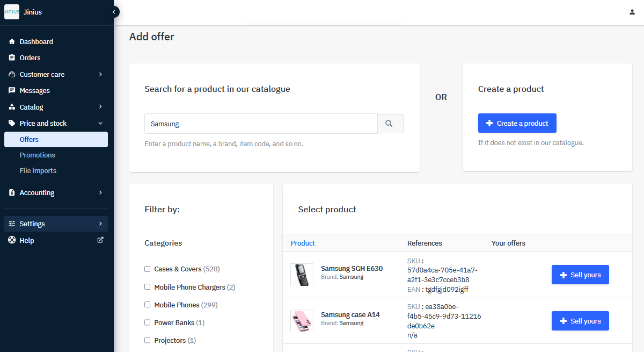Click the Accounting document icon
This screenshot has height=352, width=644.
(12, 192)
